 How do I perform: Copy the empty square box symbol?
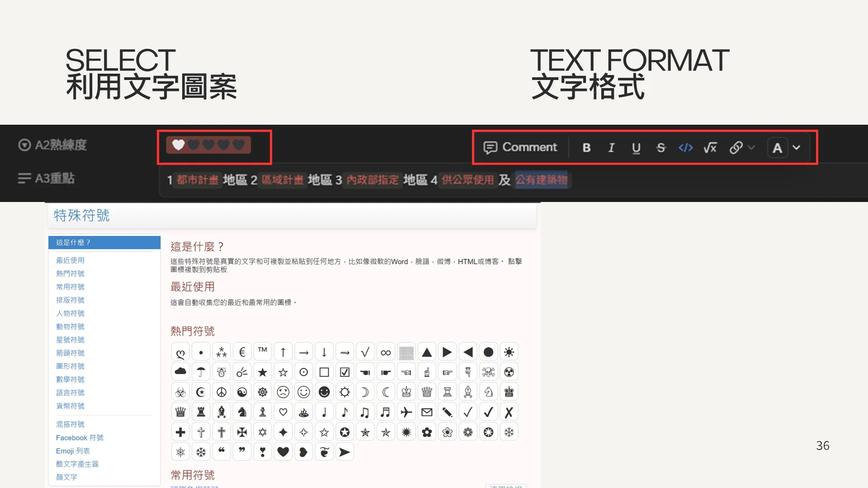pyautogui.click(x=324, y=372)
